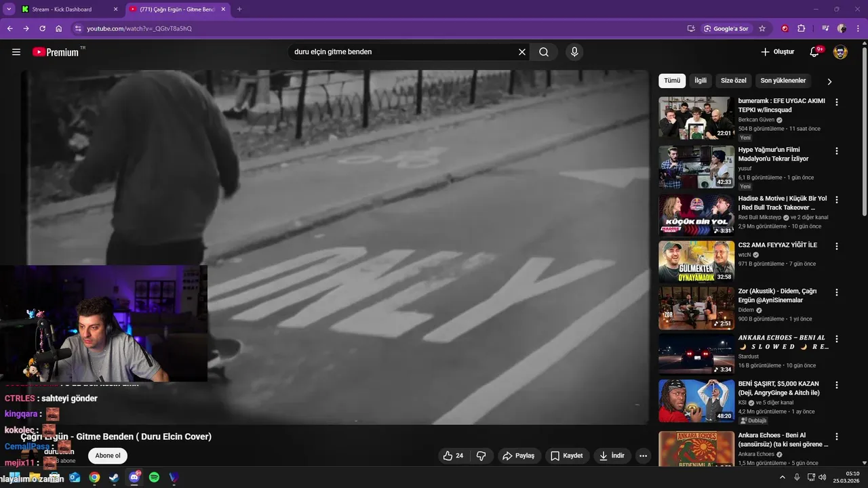Open options for Zor (Akustik) video
Screen dimensions: 868x488
click(836, 293)
